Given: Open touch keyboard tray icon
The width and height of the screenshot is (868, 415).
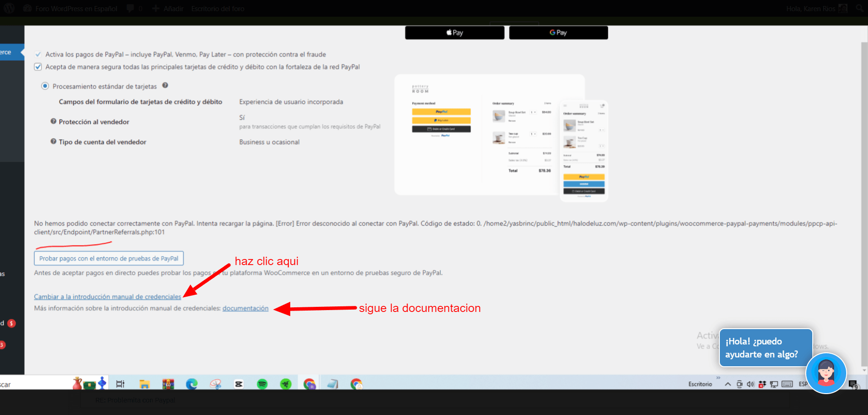Looking at the screenshot, I should (x=787, y=384).
